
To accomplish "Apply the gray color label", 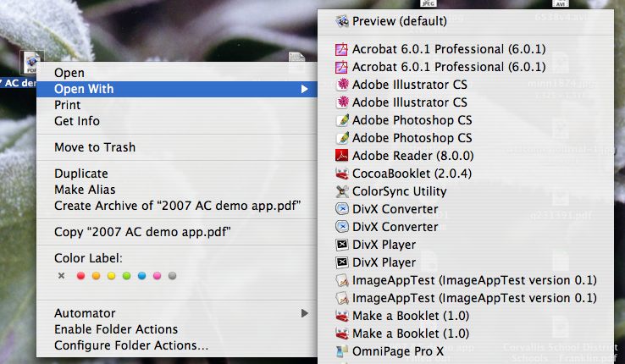I will tap(172, 276).
